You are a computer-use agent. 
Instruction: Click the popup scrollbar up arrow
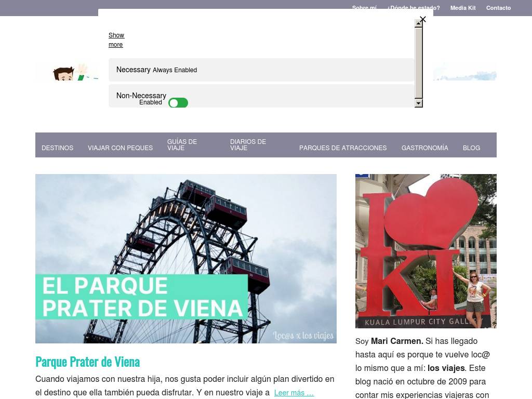coord(418,23)
